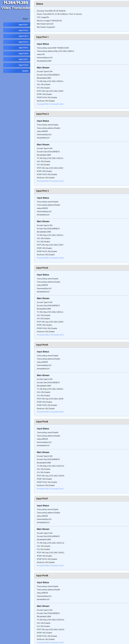129x644 pixels.
Task: Open Input Port 5 from the sidebar
Action: click(x=17, y=48)
